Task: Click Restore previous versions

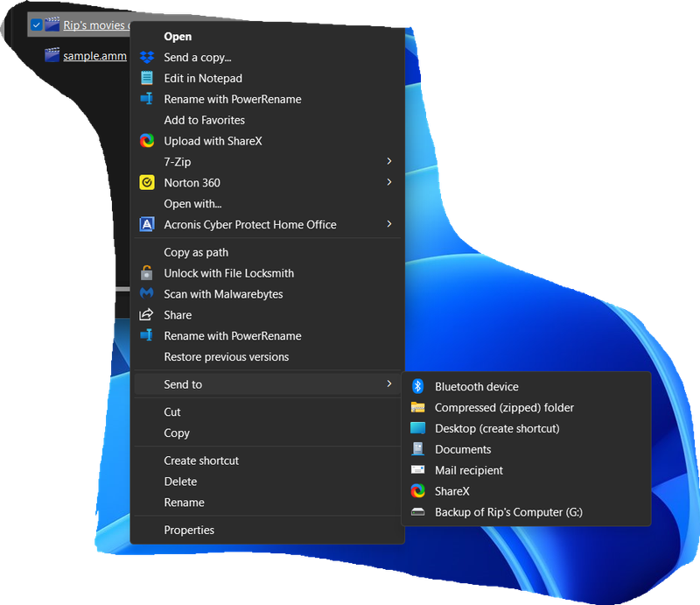Action: click(x=226, y=356)
